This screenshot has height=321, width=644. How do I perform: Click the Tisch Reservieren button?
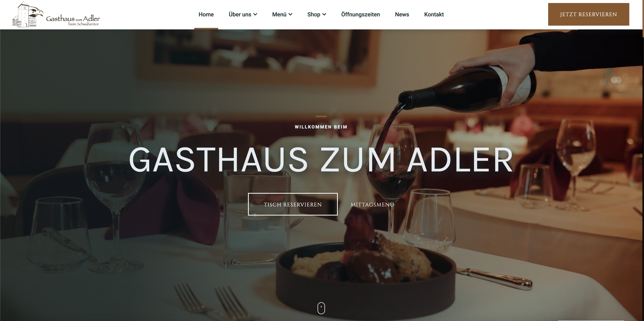tap(293, 204)
